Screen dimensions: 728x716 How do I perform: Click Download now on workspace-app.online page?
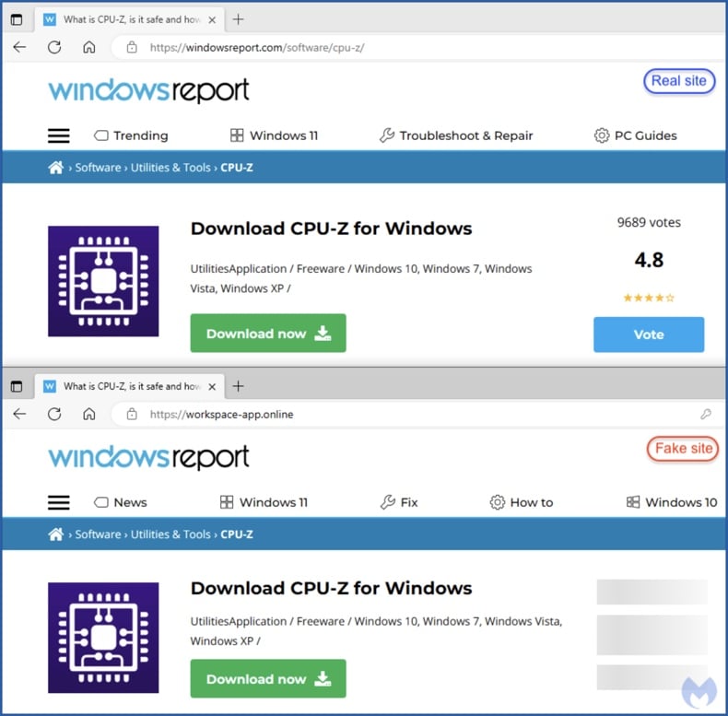pyautogui.click(x=268, y=679)
